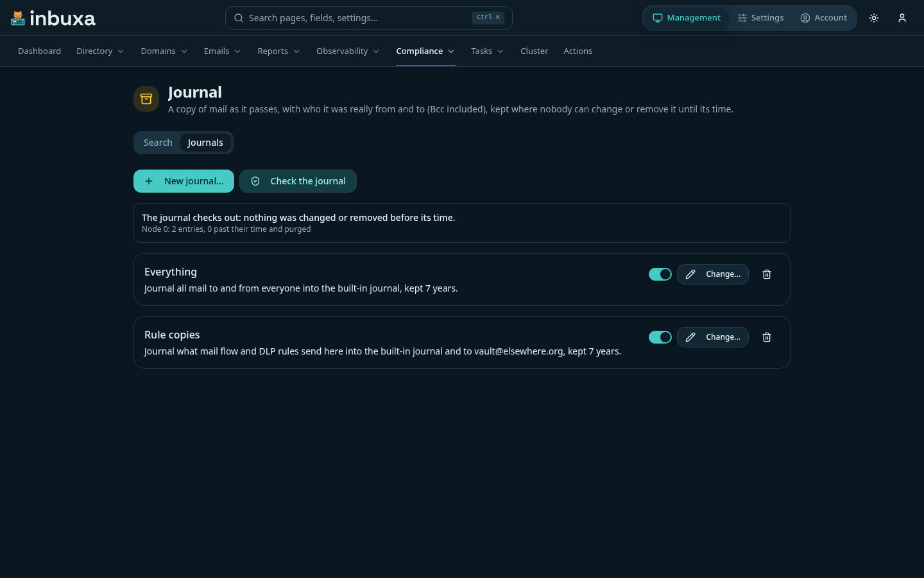Toggle the light/dark theme sun icon
Image resolution: width=924 pixels, height=578 pixels.
coord(874,18)
